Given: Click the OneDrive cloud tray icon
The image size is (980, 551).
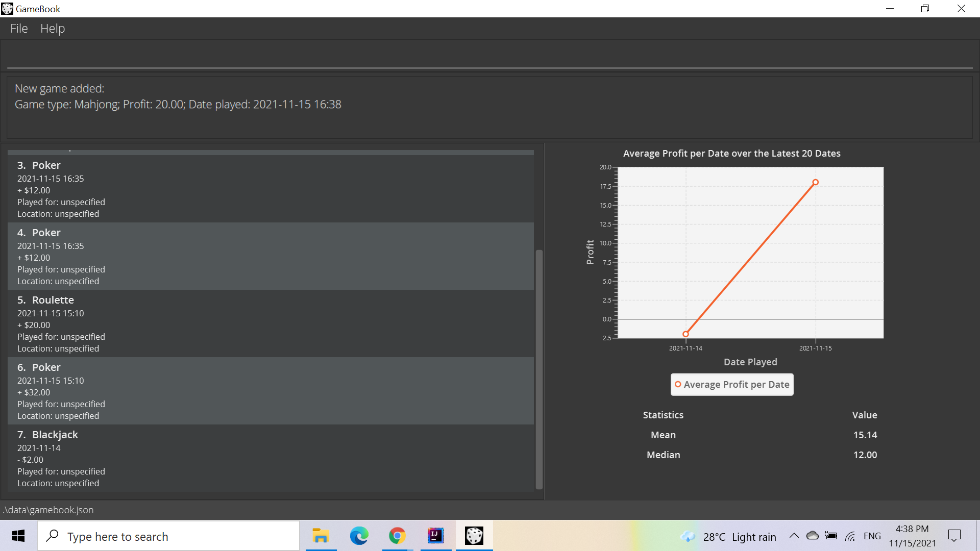Looking at the screenshot, I should (813, 536).
